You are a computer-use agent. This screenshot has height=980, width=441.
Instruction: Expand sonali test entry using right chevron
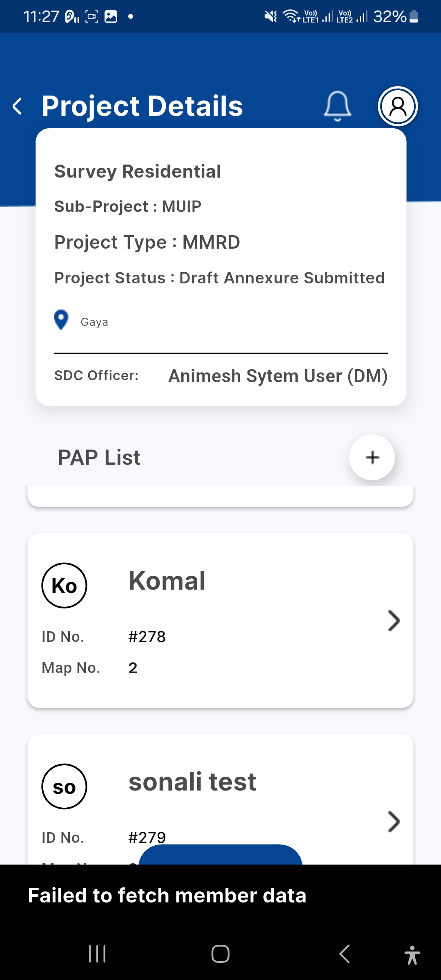tap(393, 822)
